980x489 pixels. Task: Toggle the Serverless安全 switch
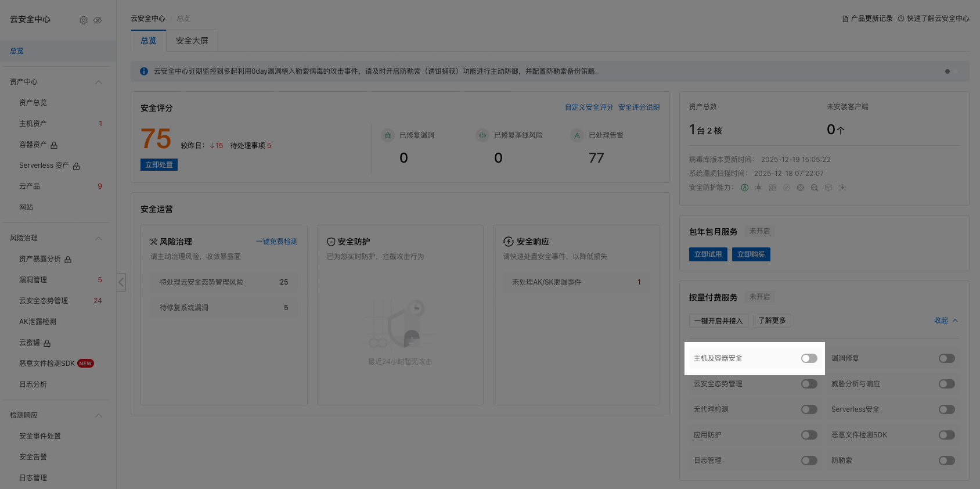pos(947,409)
